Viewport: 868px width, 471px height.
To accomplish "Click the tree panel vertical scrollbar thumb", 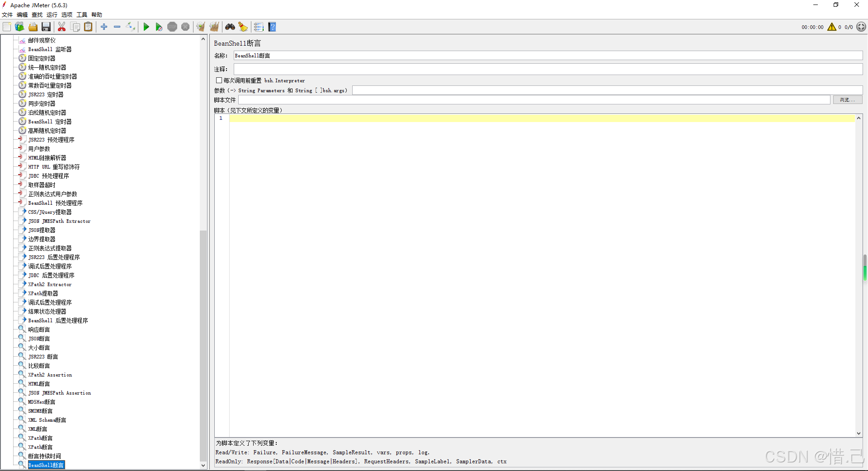I will coord(203,346).
